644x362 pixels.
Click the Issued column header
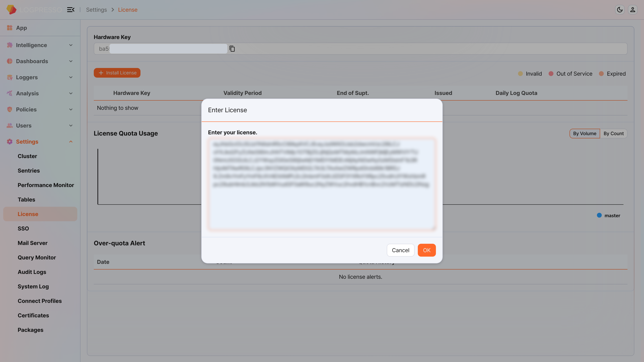click(x=443, y=93)
